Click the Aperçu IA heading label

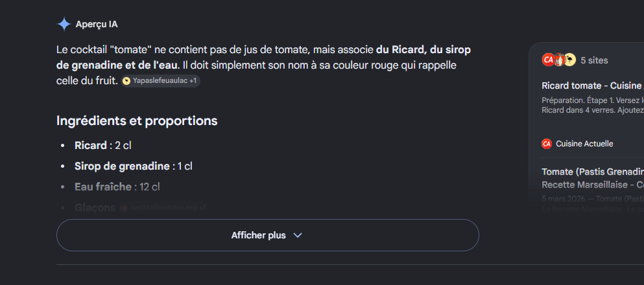click(97, 25)
